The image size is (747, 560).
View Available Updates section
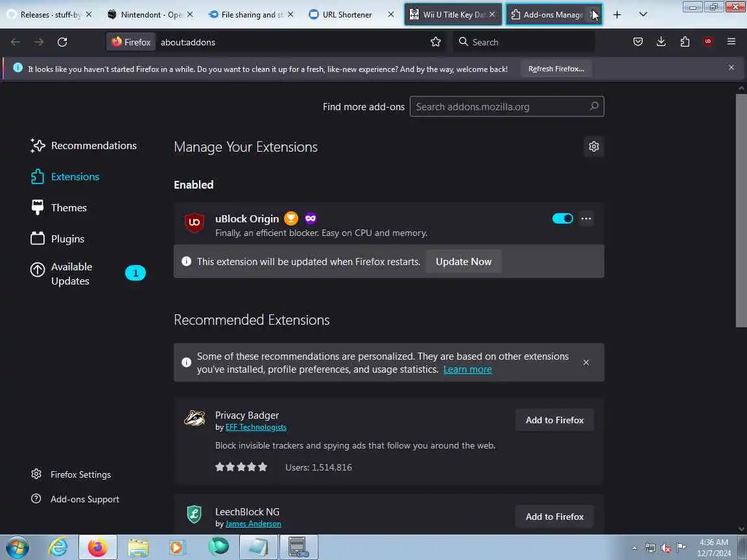click(88, 274)
